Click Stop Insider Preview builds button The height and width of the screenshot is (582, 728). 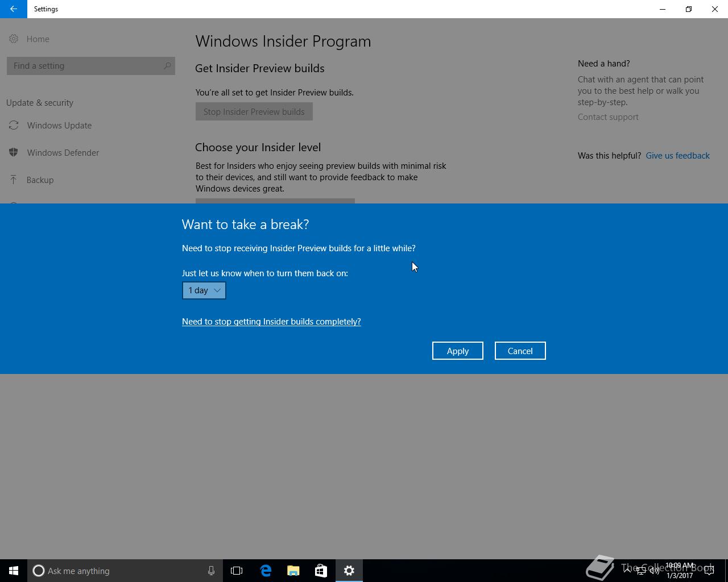click(x=254, y=111)
